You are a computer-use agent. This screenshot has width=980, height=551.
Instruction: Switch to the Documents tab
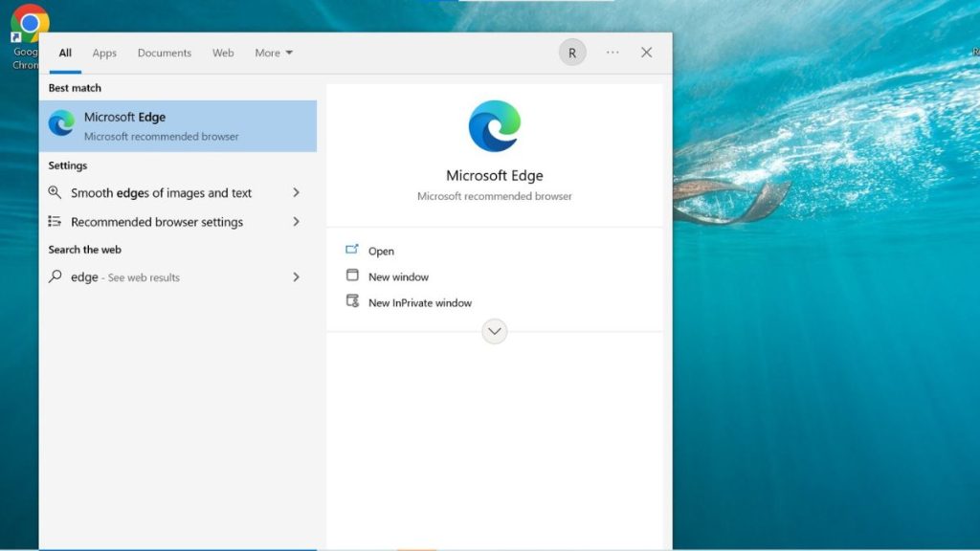pyautogui.click(x=165, y=53)
